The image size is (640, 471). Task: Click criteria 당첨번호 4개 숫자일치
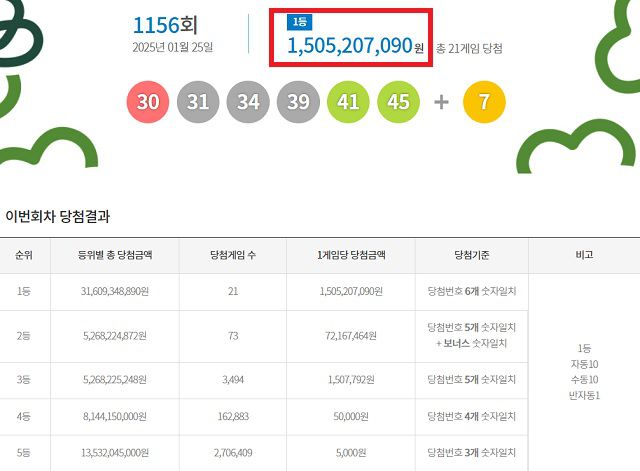[x=472, y=416]
